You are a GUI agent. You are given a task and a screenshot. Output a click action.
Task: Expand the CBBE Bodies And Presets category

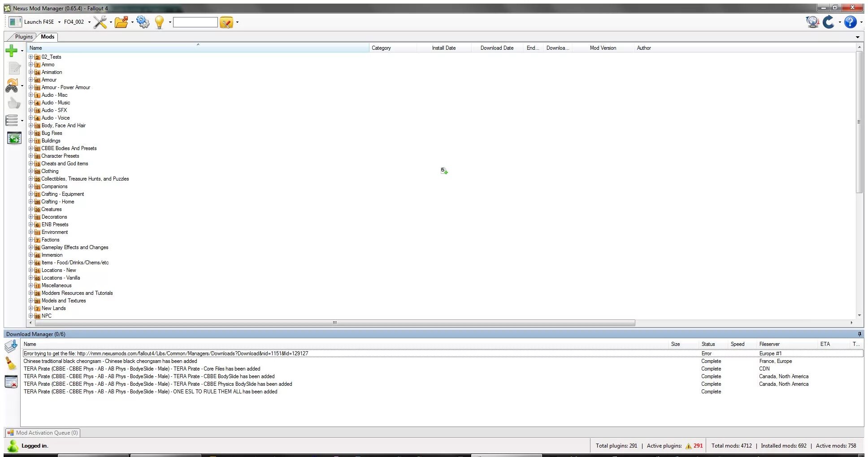click(31, 148)
